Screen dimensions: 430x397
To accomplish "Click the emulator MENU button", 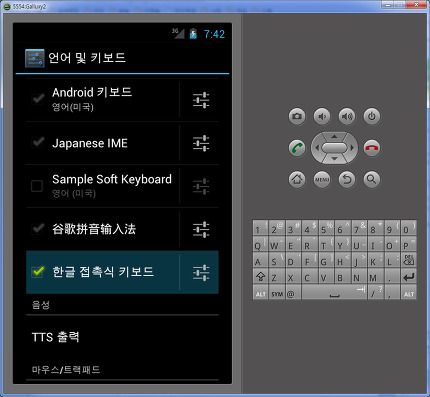I will (x=322, y=179).
